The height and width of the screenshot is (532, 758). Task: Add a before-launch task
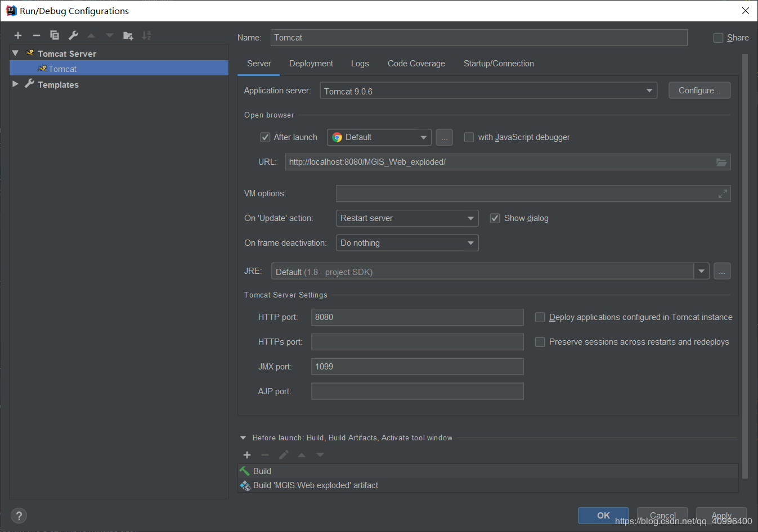[247, 455]
